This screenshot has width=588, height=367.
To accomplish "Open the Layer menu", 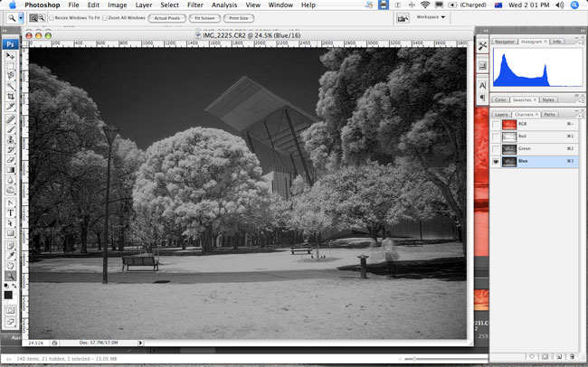I will [144, 5].
